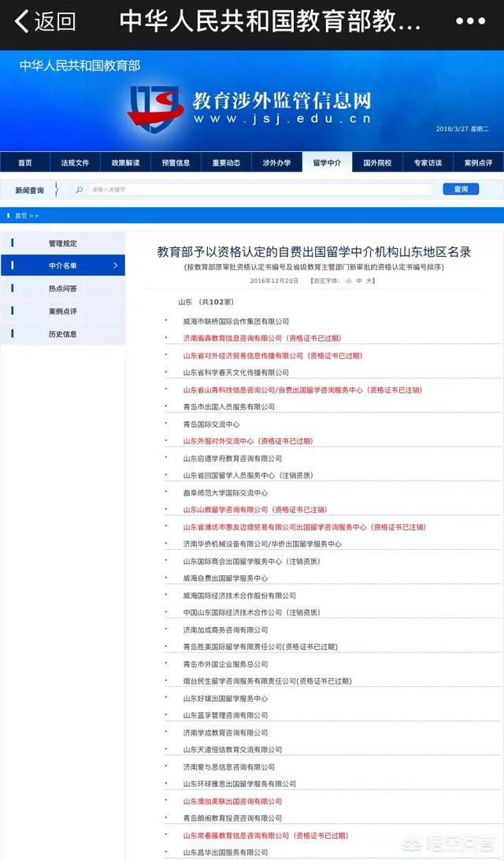Click 威海自费出国留学服务中心 entry
The width and height of the screenshot is (504, 861).
[x=226, y=578]
